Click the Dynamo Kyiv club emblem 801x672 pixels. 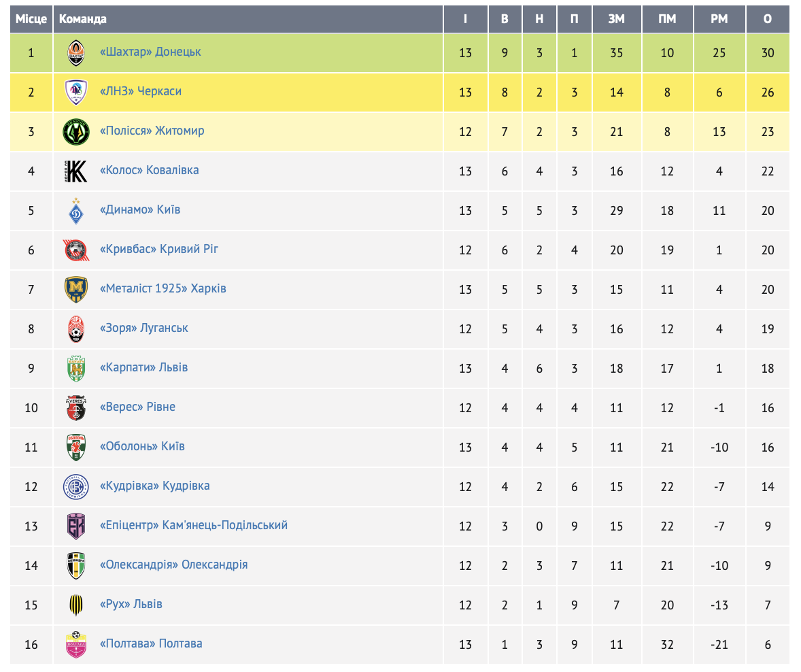click(x=75, y=210)
